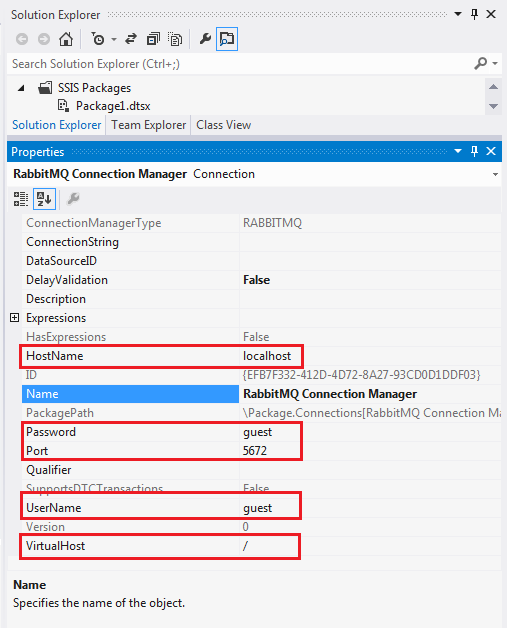The image size is (507, 628).
Task: Click the Back navigation arrow in Solution Explorer
Action: coord(22,39)
